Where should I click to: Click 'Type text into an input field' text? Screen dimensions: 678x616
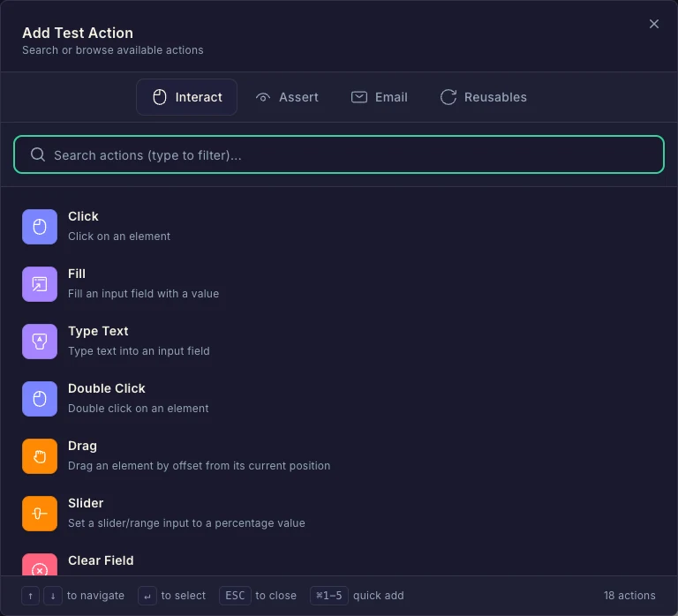coord(139,351)
